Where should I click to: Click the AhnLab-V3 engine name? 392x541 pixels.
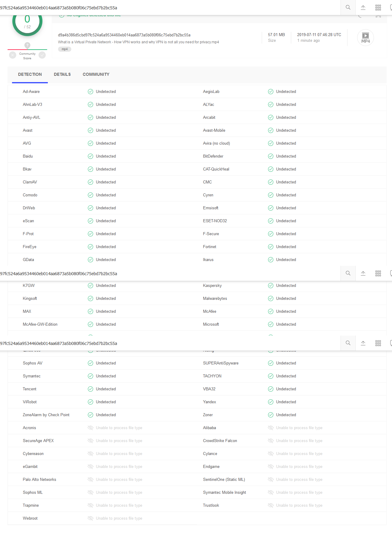pos(32,105)
